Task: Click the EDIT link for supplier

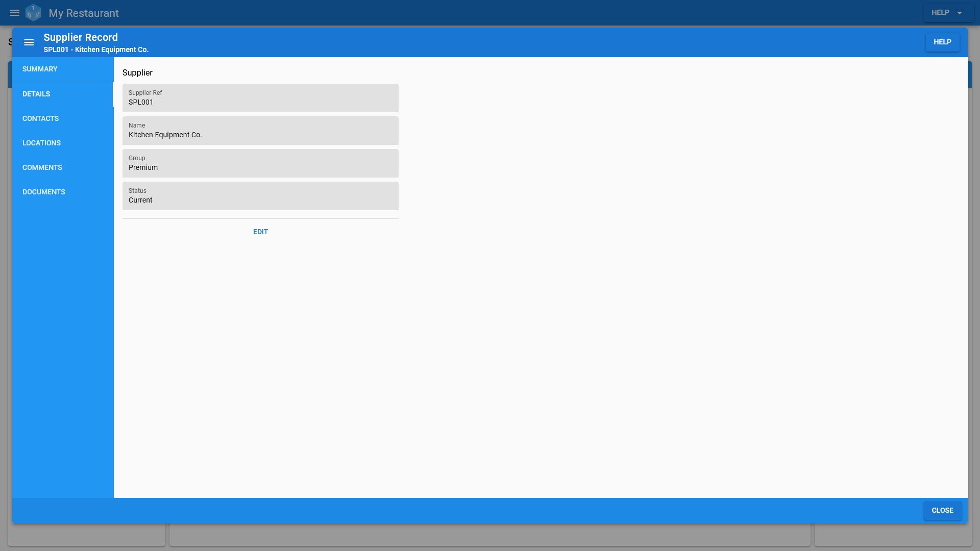Action: pyautogui.click(x=260, y=232)
